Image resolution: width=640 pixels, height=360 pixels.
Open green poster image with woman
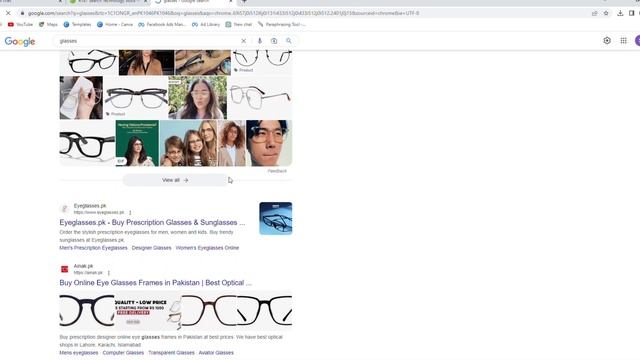coord(137,143)
